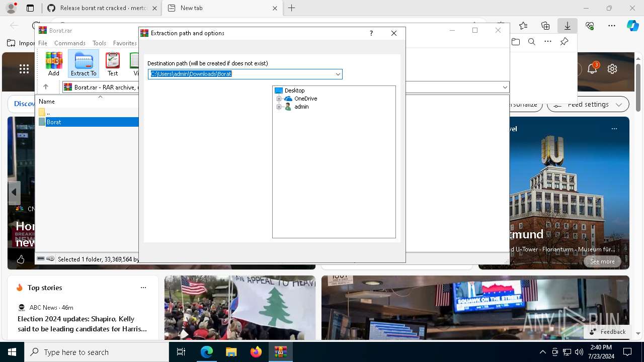This screenshot has height=362, width=644.
Task: Show hidden system tray icons
Action: tap(542, 352)
